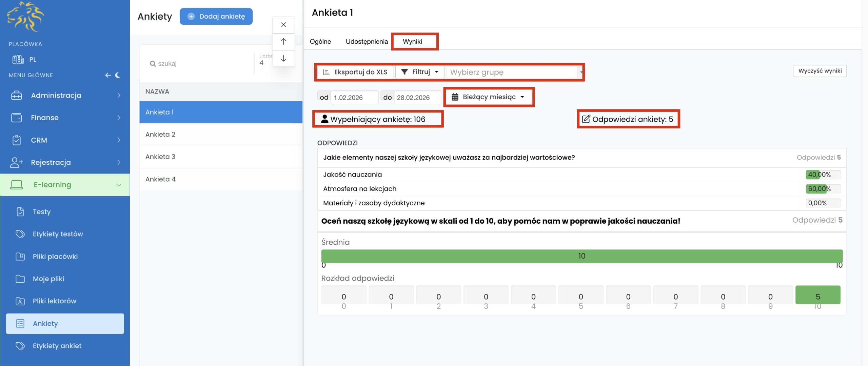The height and width of the screenshot is (366, 868).
Task: Switch to the Udostępnienia tab
Action: [367, 41]
